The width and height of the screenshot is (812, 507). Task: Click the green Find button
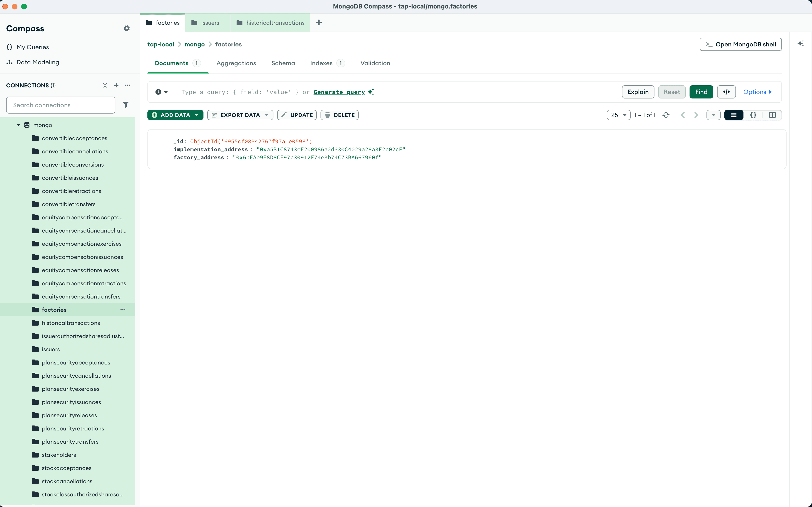point(701,92)
